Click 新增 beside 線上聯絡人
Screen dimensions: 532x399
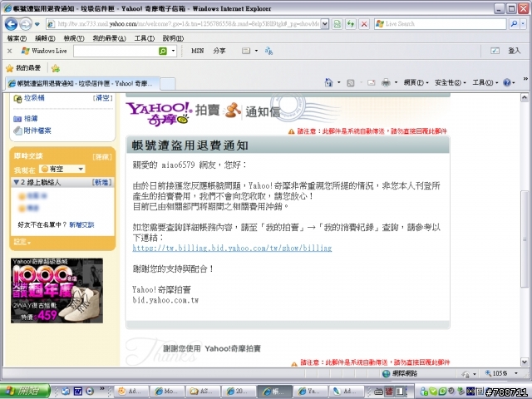[x=101, y=183]
